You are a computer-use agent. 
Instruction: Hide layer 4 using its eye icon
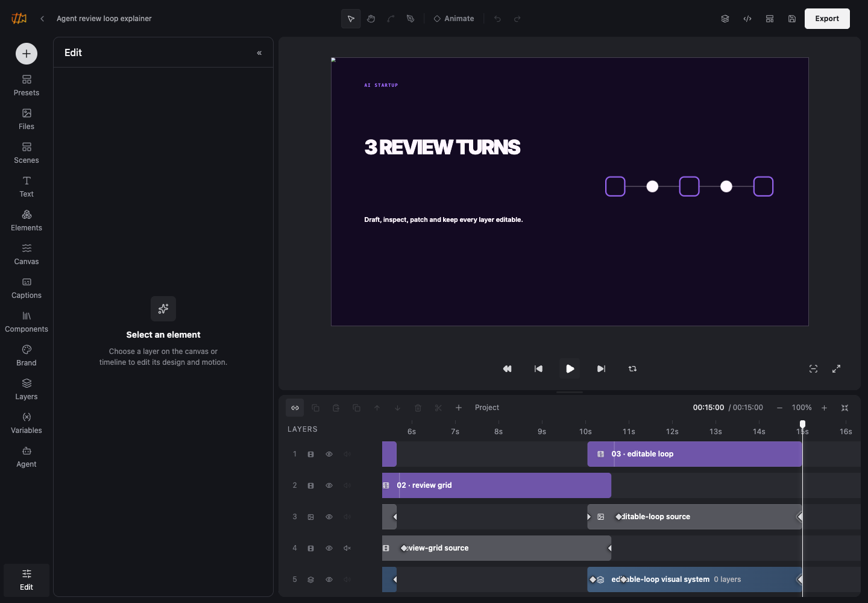coord(329,549)
